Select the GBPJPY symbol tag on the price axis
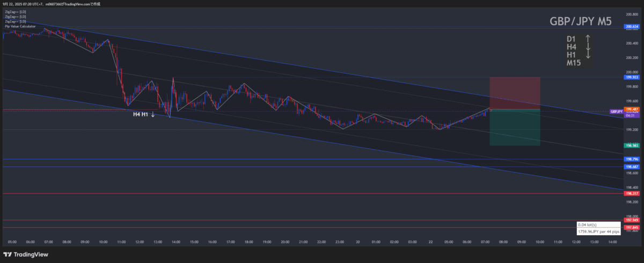The image size is (644, 263). pyautogui.click(x=616, y=111)
